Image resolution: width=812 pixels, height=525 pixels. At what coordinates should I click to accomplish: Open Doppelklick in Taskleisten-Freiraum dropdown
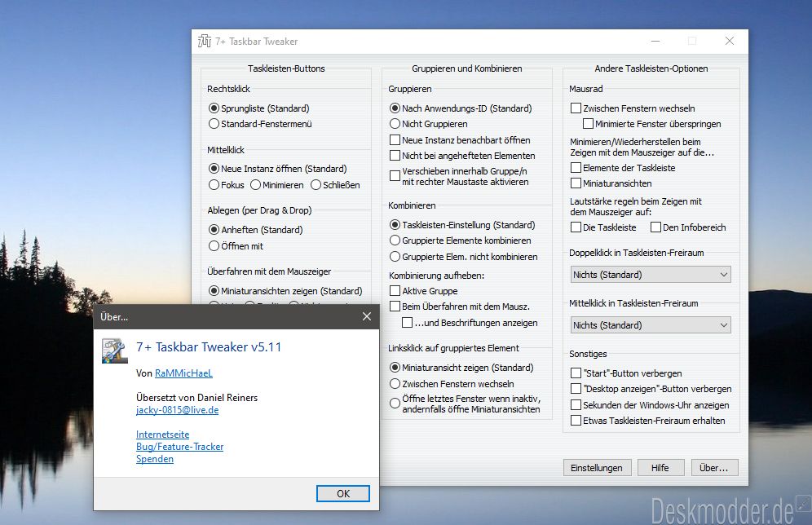[650, 275]
